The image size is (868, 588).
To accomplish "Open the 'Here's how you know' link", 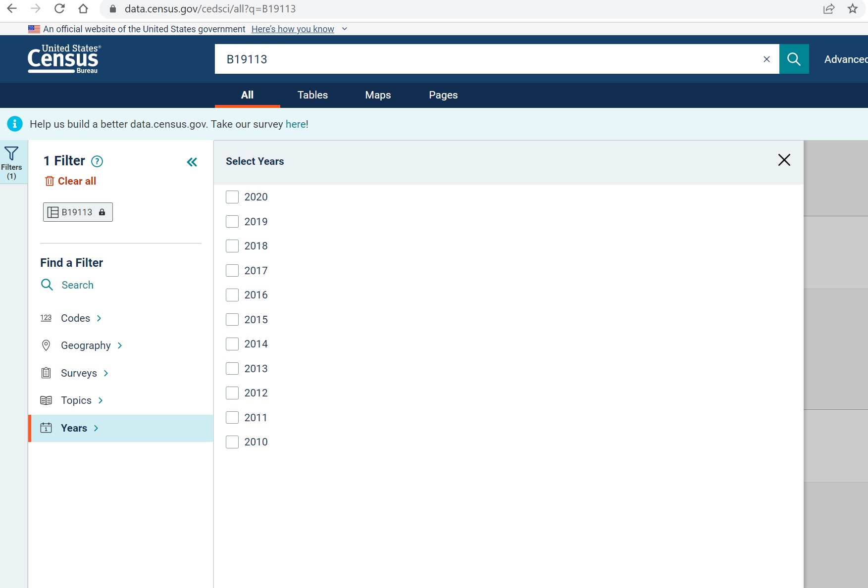I will 293,29.
